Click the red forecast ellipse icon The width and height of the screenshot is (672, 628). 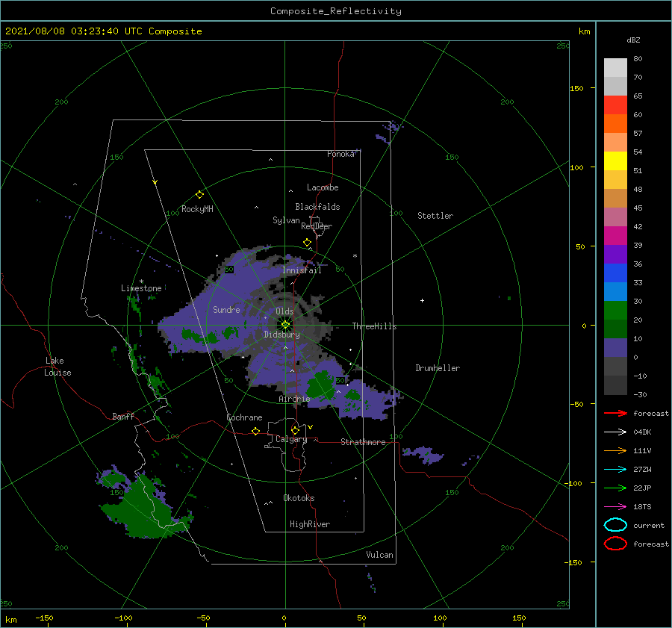(x=615, y=544)
